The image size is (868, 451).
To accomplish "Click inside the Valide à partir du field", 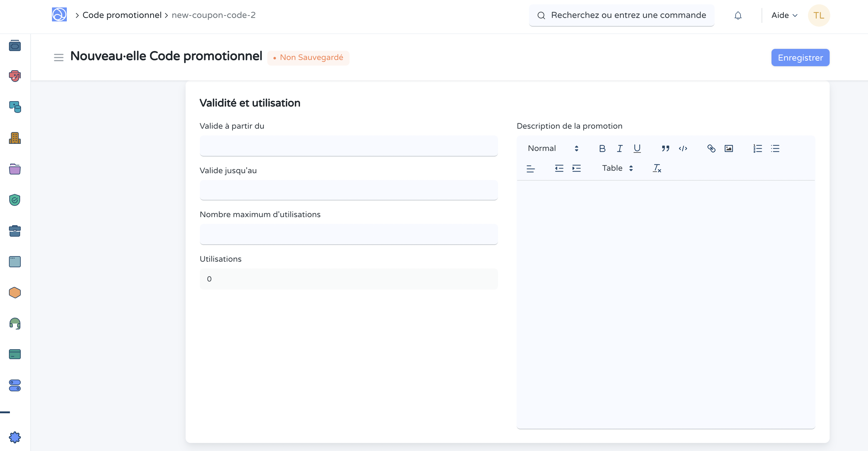I will click(348, 146).
